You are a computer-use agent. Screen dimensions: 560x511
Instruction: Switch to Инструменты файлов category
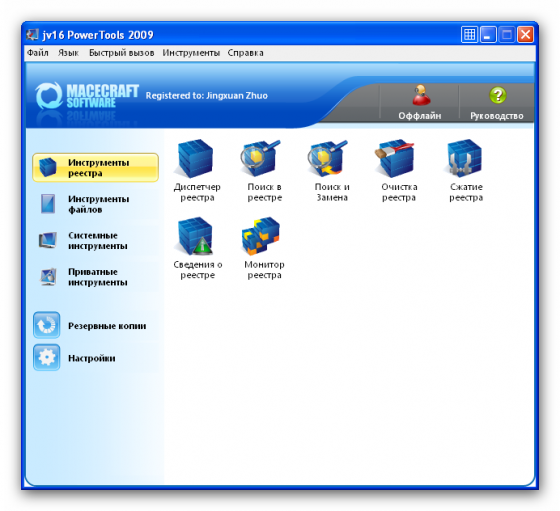click(x=95, y=204)
